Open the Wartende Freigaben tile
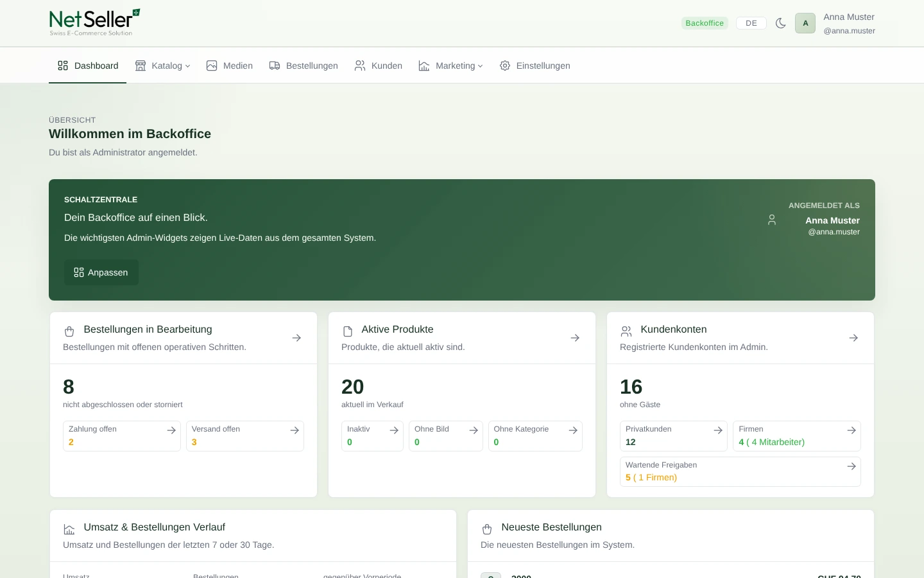 (740, 472)
